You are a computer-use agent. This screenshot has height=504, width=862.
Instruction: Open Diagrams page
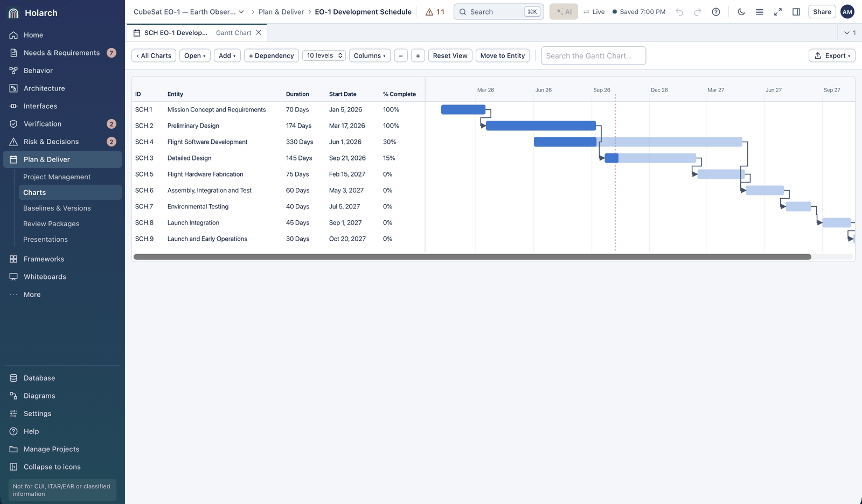point(62,396)
